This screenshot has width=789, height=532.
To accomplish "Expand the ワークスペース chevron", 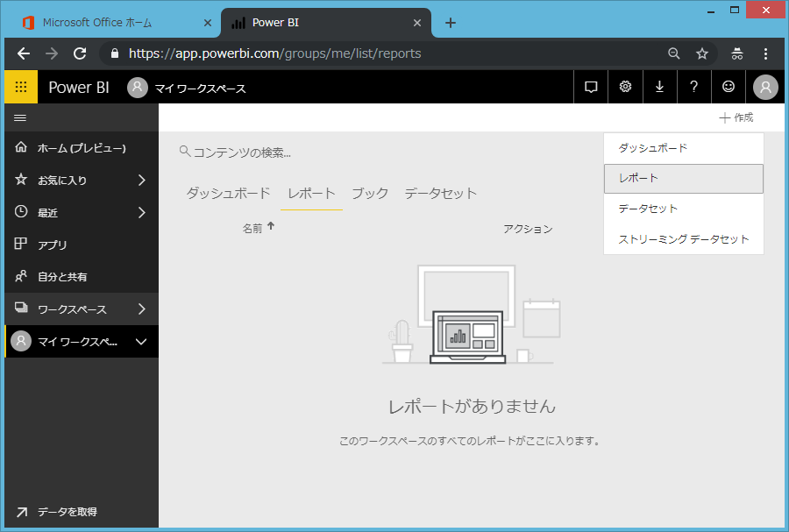I will click(142, 309).
